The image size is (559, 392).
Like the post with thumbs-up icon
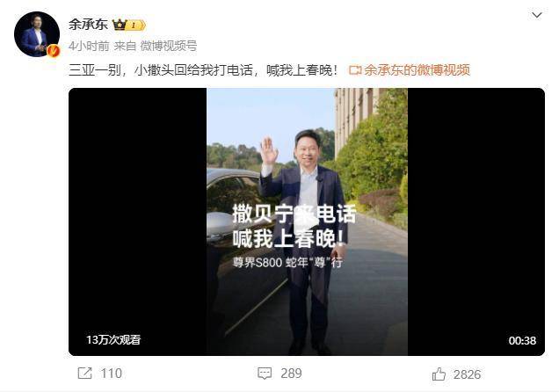point(439,374)
